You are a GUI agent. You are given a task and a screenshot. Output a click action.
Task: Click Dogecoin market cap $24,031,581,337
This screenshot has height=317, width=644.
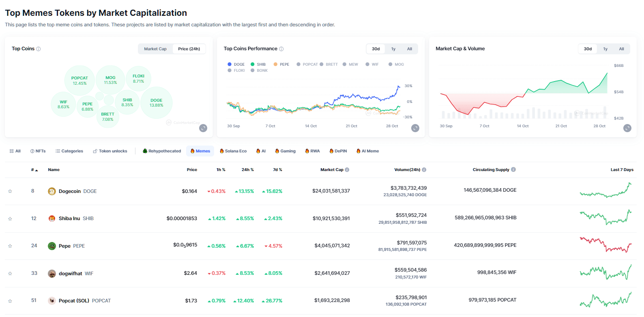tap(331, 191)
